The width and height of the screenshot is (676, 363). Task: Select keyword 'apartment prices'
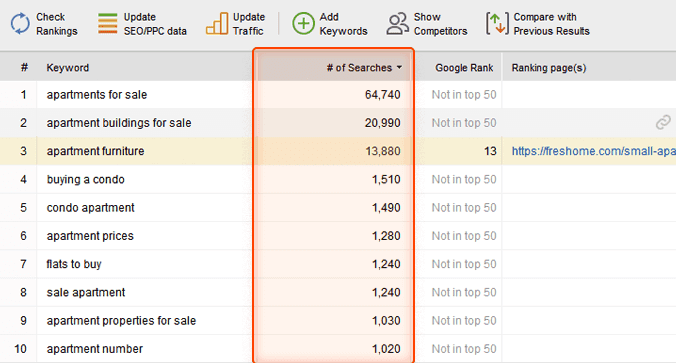tap(90, 236)
